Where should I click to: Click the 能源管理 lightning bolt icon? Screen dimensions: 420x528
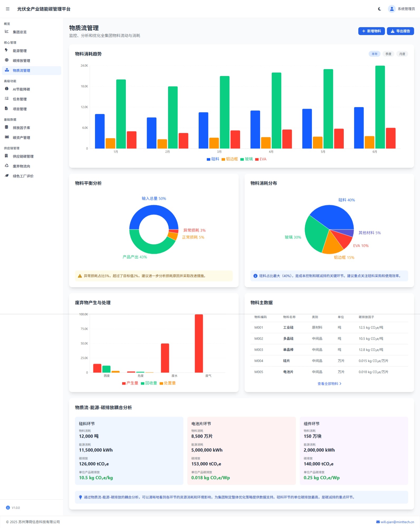tap(7, 50)
